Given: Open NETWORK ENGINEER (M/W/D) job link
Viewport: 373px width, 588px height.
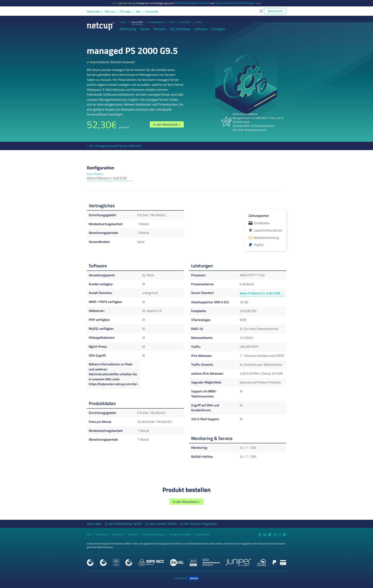Looking at the screenshot, I should 192,3.
